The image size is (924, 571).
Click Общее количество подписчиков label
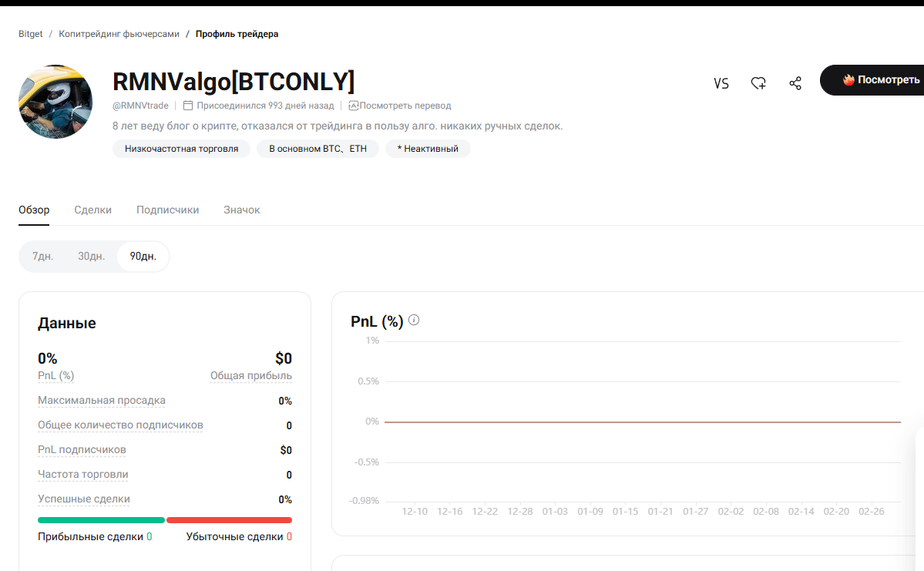[x=120, y=425]
